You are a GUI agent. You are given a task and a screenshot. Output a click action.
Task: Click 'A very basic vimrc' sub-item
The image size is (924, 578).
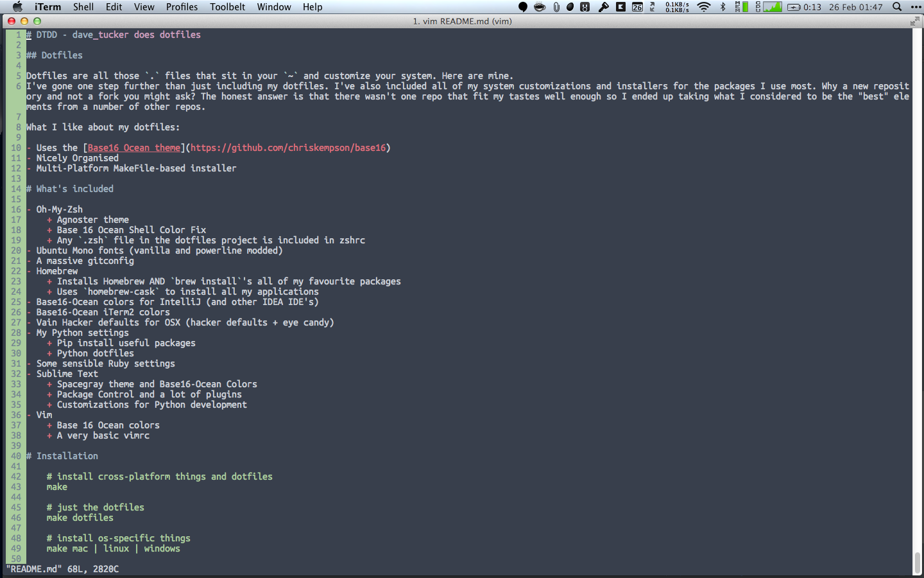point(103,435)
